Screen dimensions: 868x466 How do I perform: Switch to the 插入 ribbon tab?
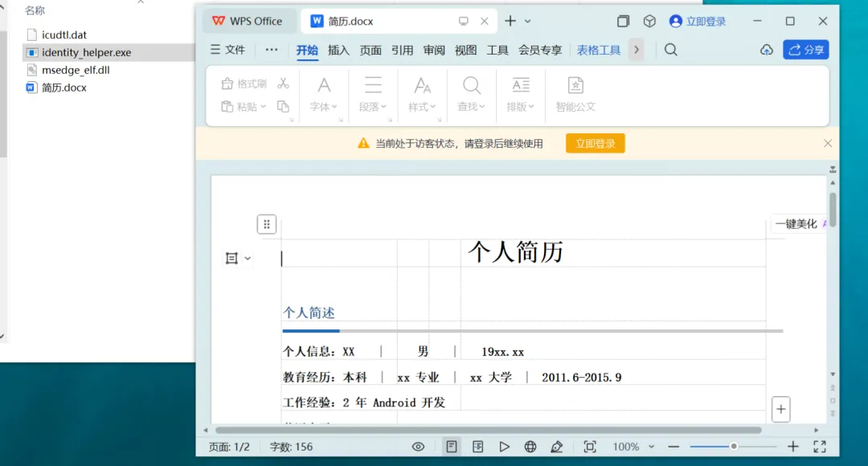pos(339,51)
